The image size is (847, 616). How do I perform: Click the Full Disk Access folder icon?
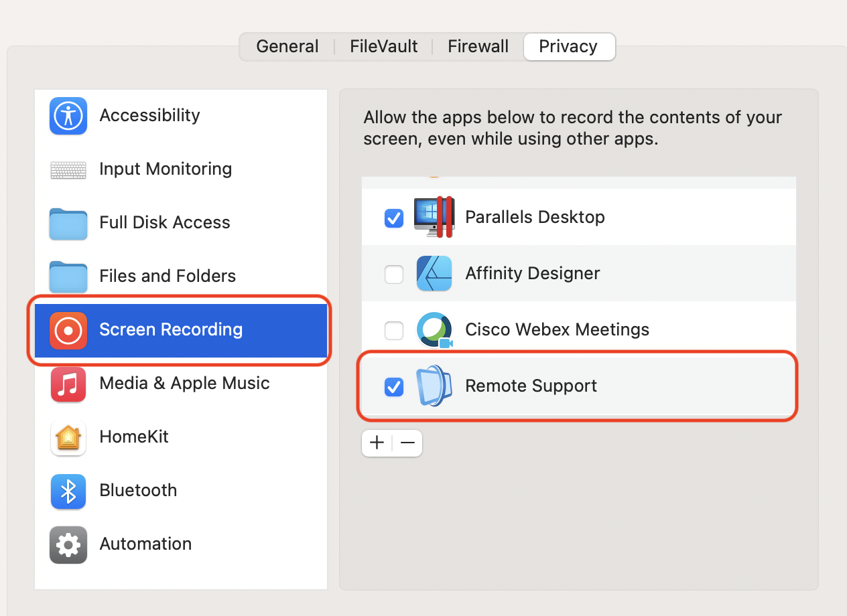(68, 223)
